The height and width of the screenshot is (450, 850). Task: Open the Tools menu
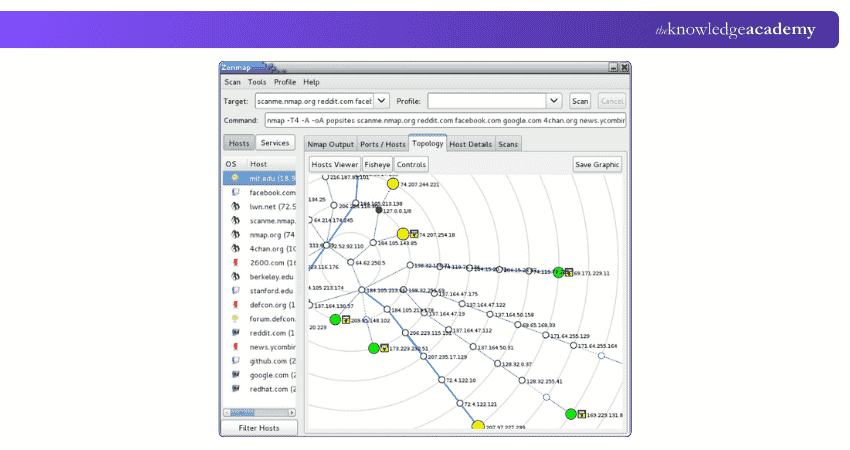click(257, 82)
